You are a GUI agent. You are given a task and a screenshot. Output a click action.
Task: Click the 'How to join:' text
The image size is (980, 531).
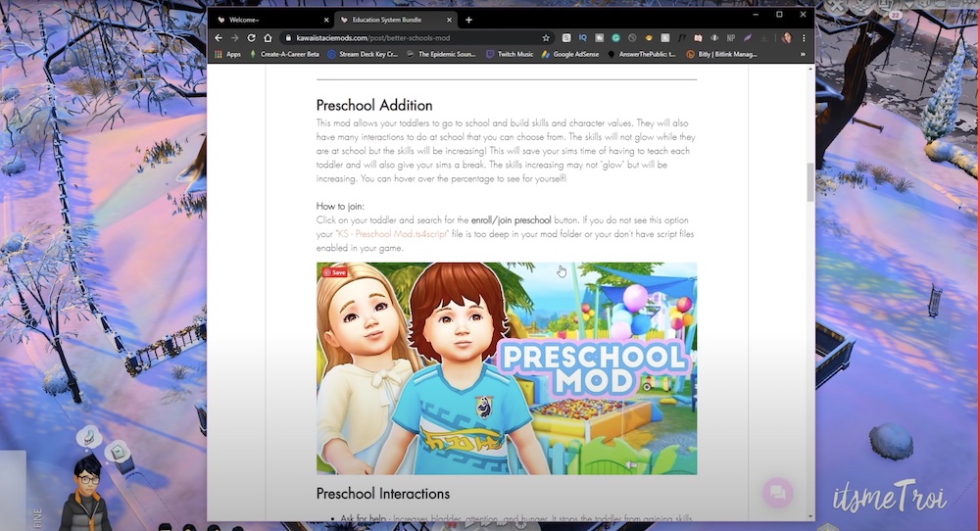point(340,206)
